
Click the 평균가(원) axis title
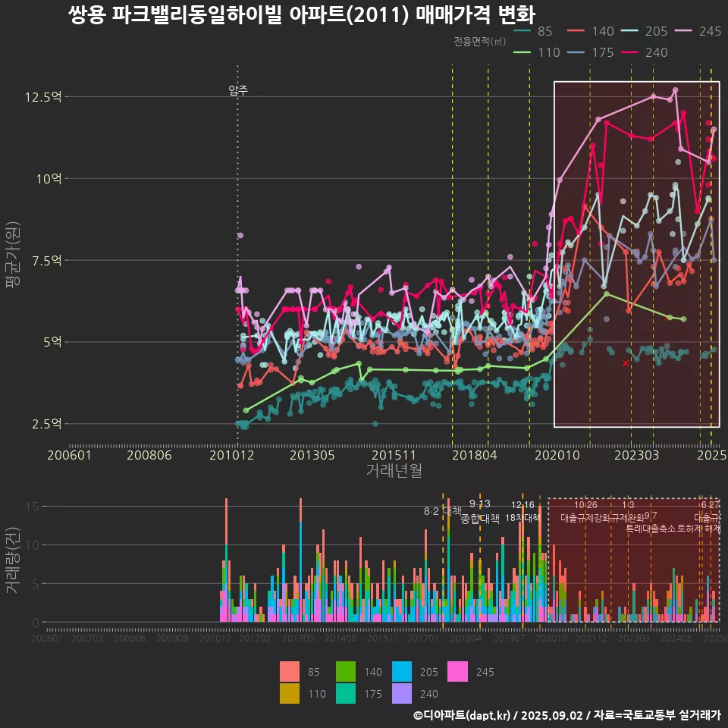13,255
